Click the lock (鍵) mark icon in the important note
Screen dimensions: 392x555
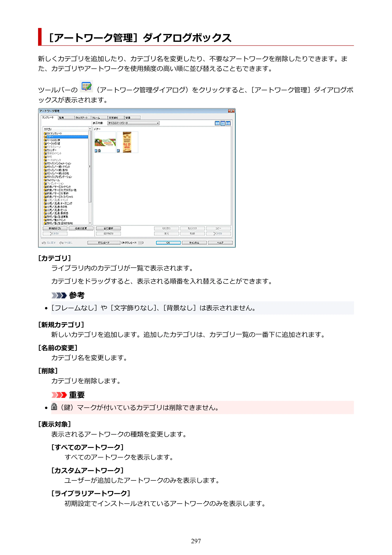[54, 406]
